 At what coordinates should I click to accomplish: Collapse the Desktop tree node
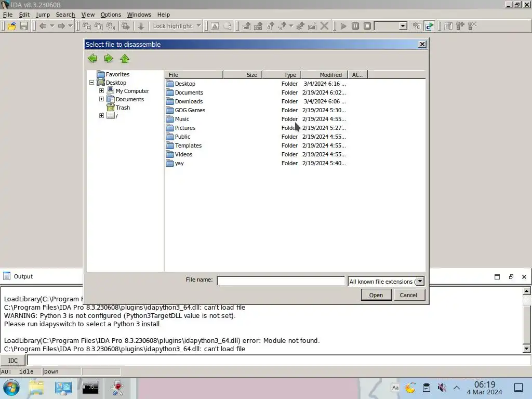click(91, 83)
